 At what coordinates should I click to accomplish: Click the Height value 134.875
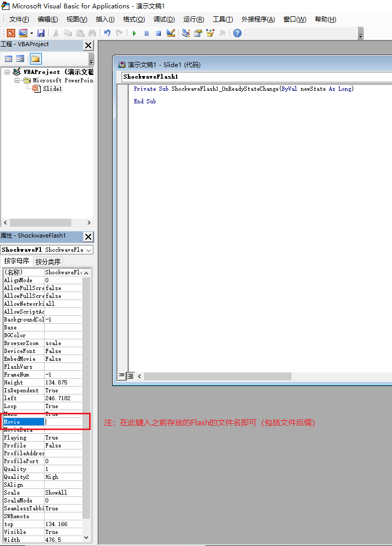click(x=63, y=382)
